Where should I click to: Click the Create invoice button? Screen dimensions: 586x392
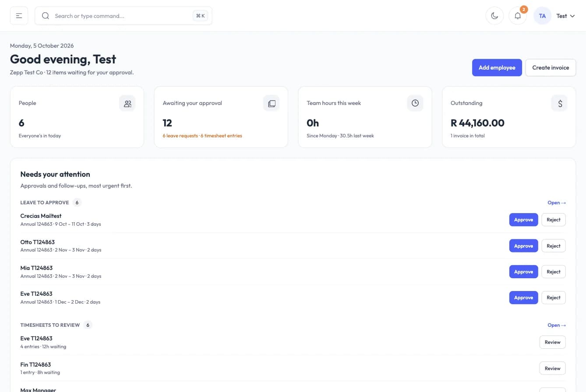(551, 68)
